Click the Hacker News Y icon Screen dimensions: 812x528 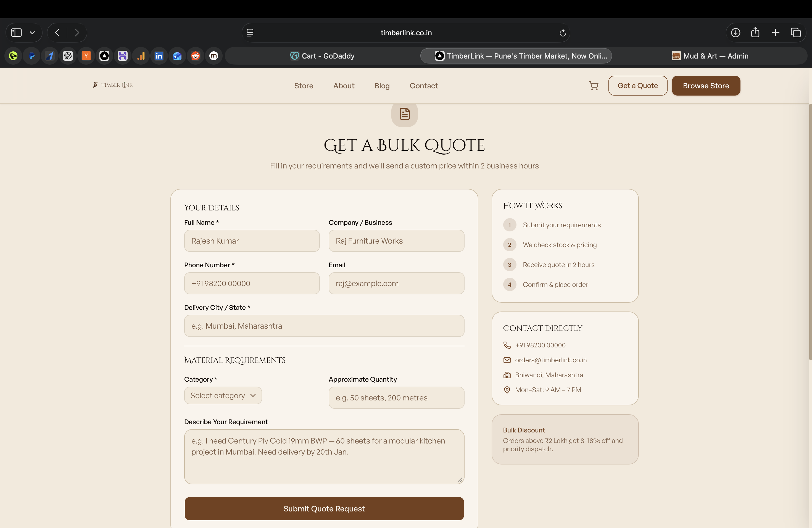[86, 56]
